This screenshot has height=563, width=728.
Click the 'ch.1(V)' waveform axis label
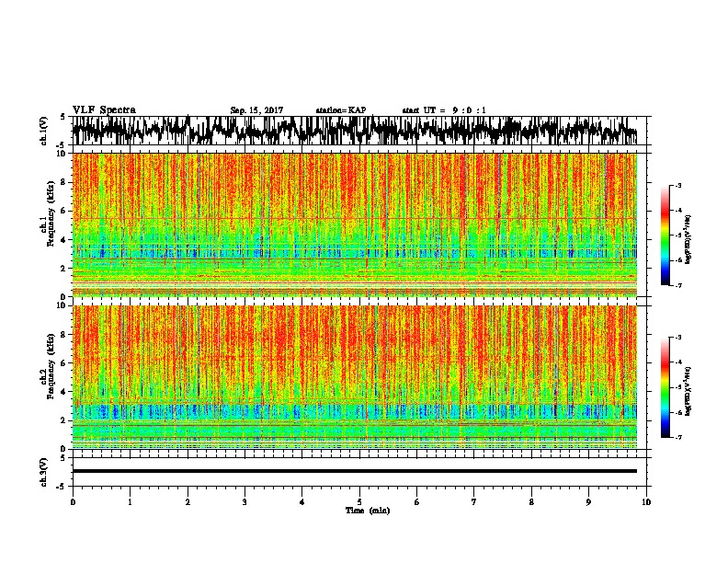[x=44, y=131]
